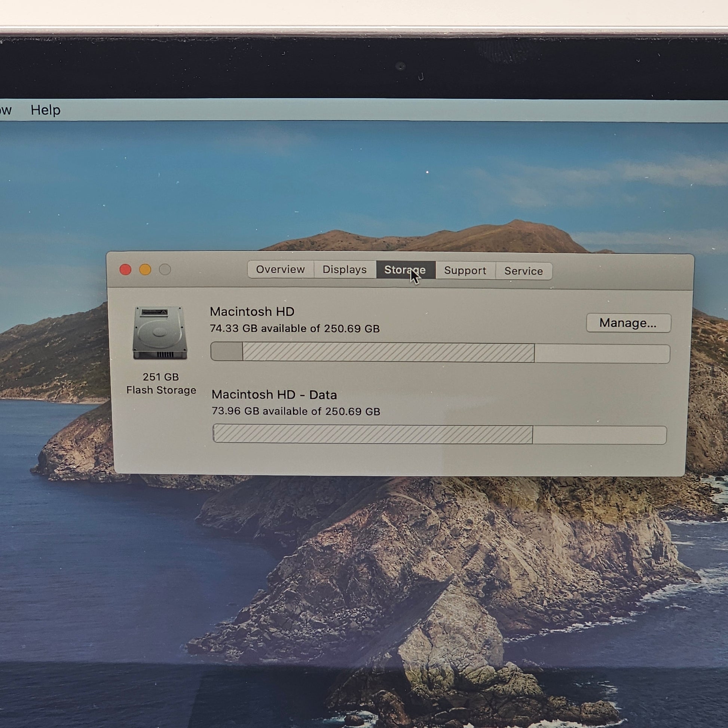Viewport: 728px width, 728px height.
Task: Open the partially visible Window menu
Action: 5,110
